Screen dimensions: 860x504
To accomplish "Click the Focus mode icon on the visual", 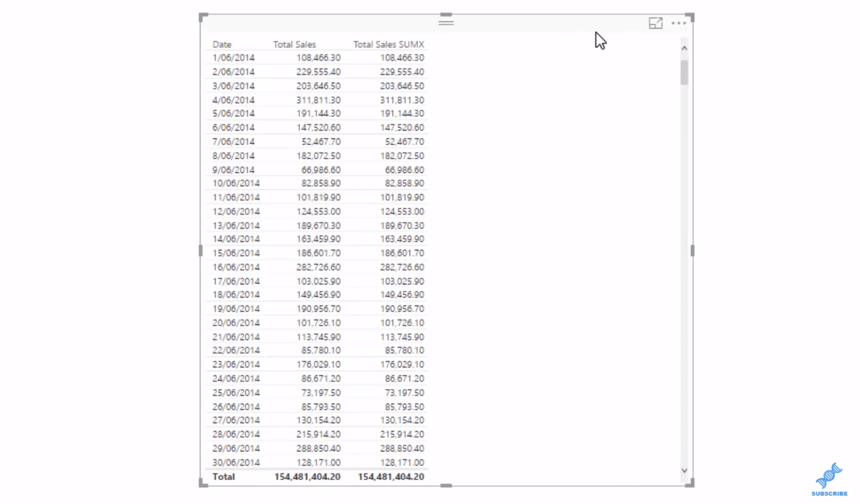I will tap(655, 23).
